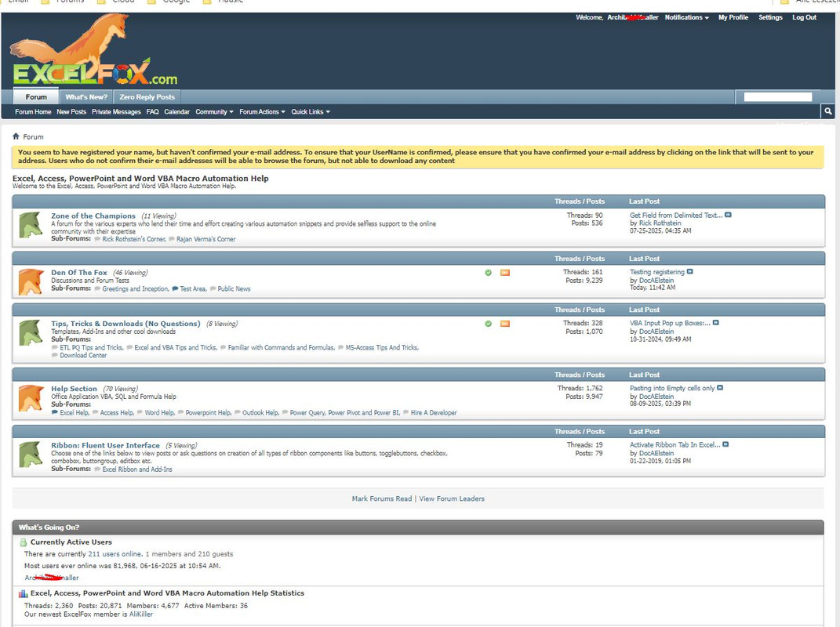This screenshot has height=627, width=840.
Task: Open the Zero Reply Posts tab
Action: pyautogui.click(x=147, y=97)
